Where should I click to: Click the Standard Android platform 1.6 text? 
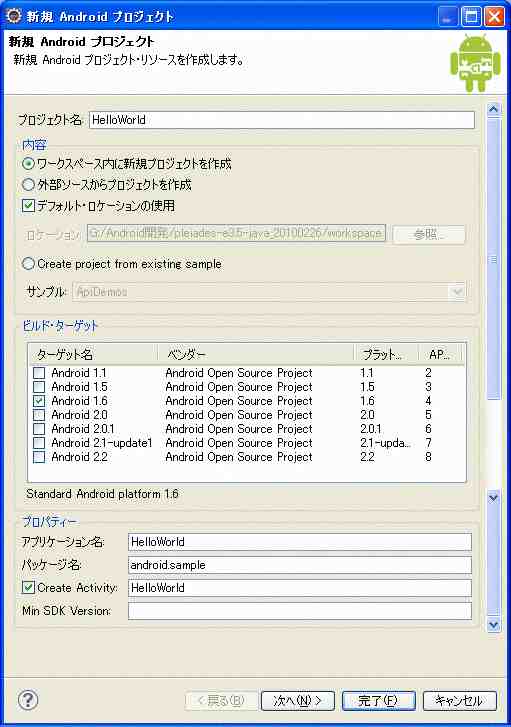click(x=102, y=494)
